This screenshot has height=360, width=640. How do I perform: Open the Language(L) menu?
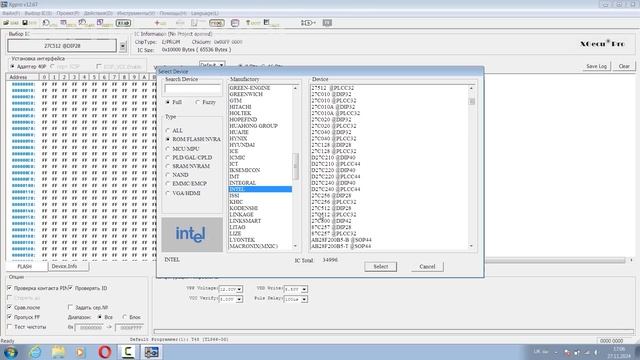(205, 13)
